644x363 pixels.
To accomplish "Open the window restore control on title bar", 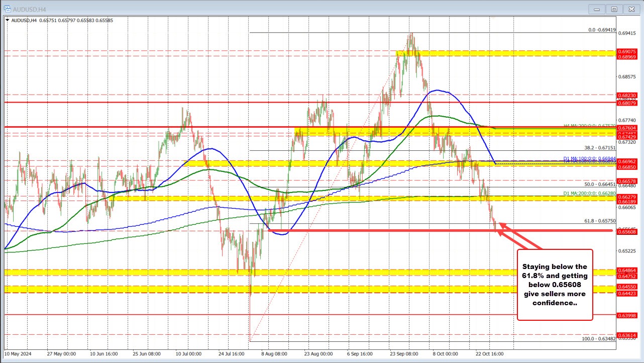I will [614, 9].
